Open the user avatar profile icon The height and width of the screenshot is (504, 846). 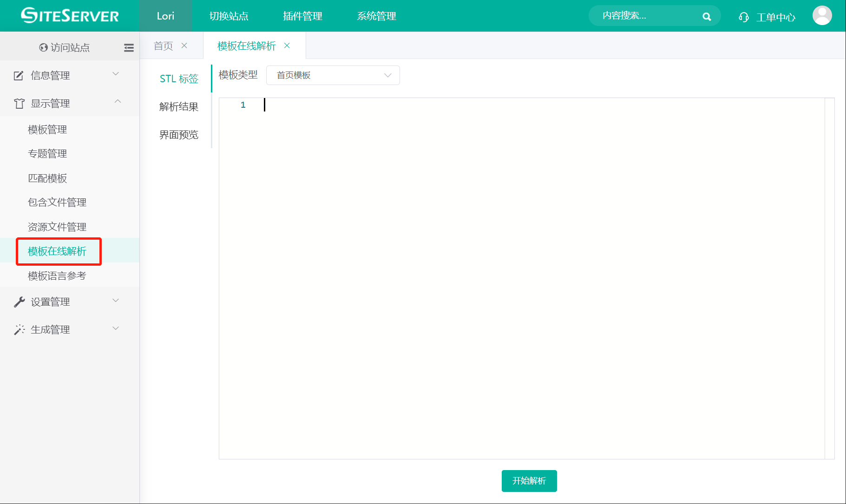821,16
